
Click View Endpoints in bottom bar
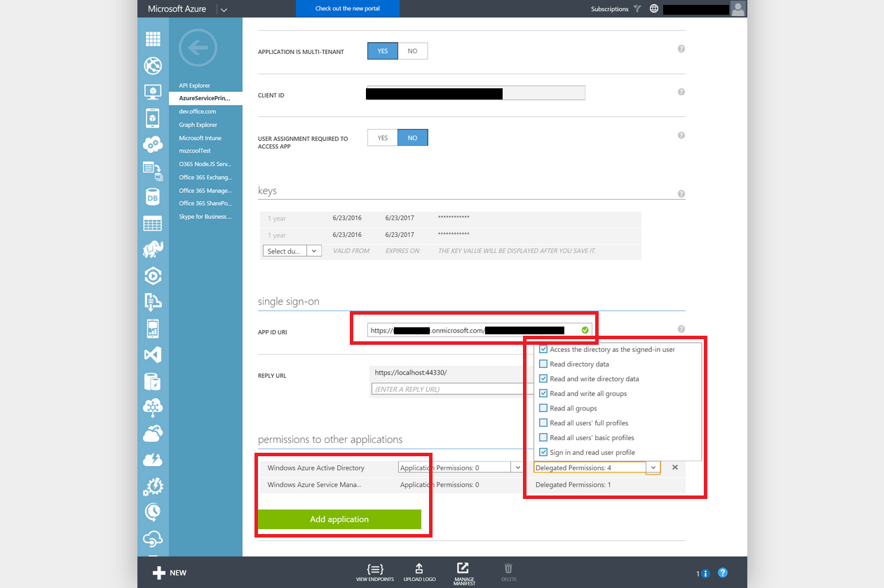point(375,572)
